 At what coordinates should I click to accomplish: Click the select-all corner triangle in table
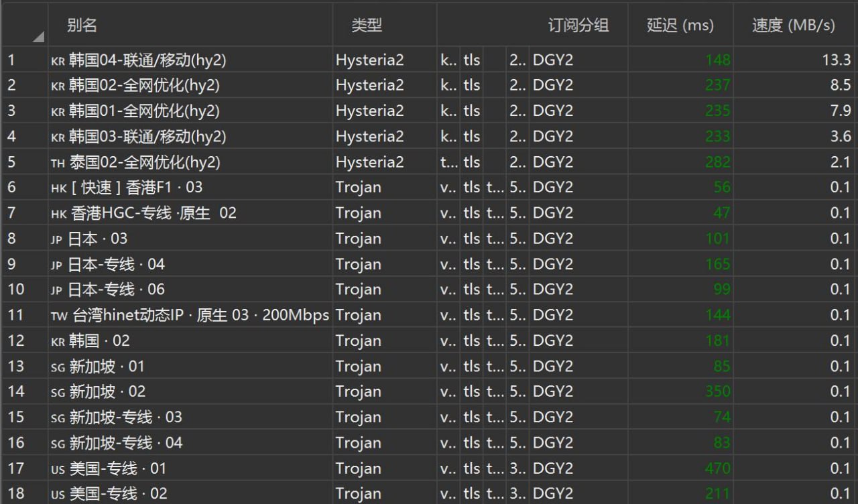click(38, 36)
